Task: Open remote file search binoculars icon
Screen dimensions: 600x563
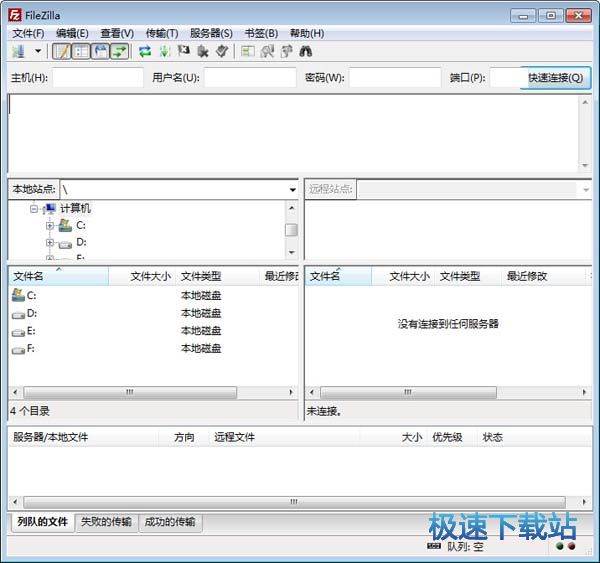Action: [305, 51]
